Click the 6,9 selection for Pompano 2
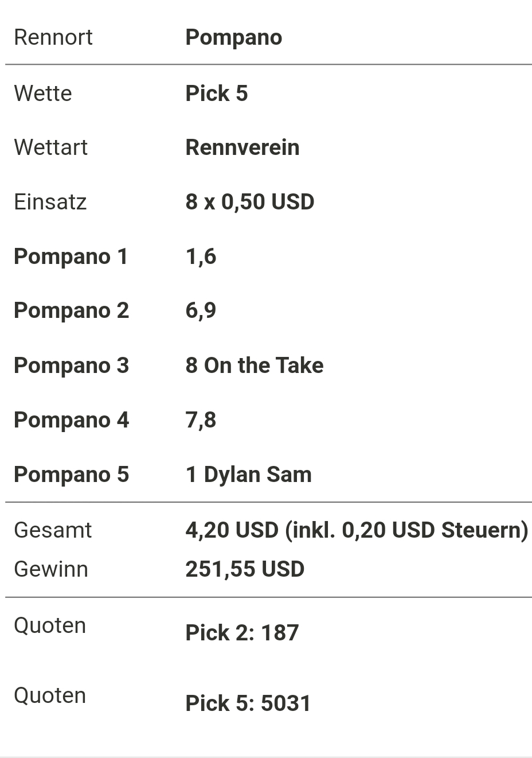This screenshot has height=758, width=532. tap(201, 310)
